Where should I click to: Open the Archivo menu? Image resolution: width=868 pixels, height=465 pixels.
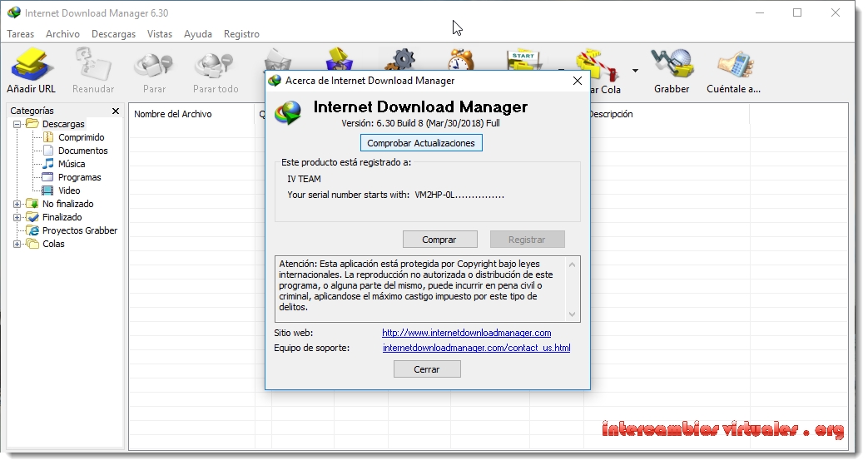click(62, 34)
